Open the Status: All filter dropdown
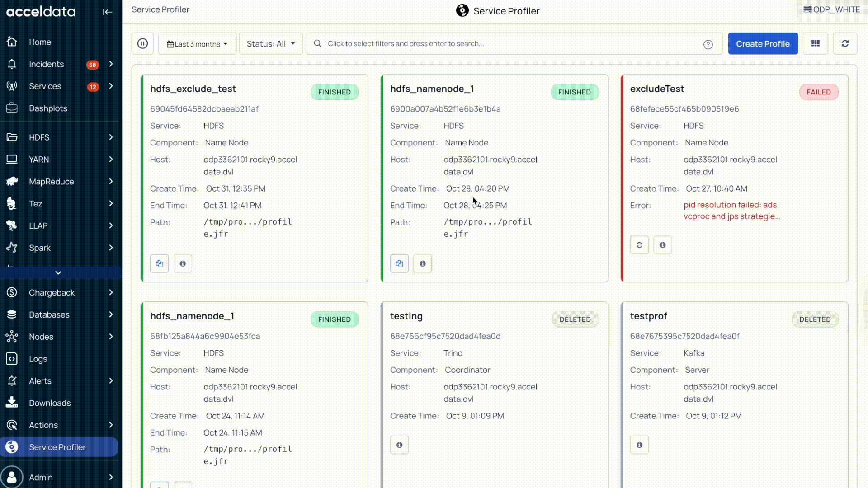This screenshot has height=488, width=868. click(270, 44)
